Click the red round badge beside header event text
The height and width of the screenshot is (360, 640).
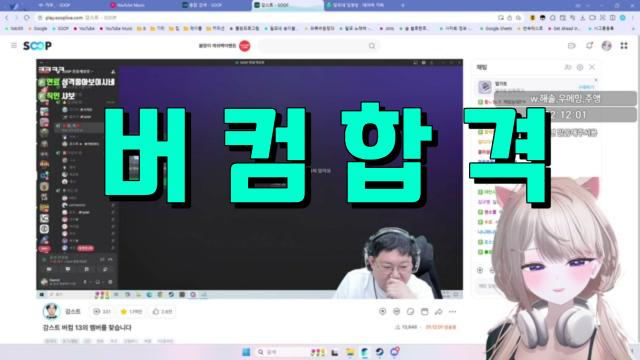click(244, 46)
